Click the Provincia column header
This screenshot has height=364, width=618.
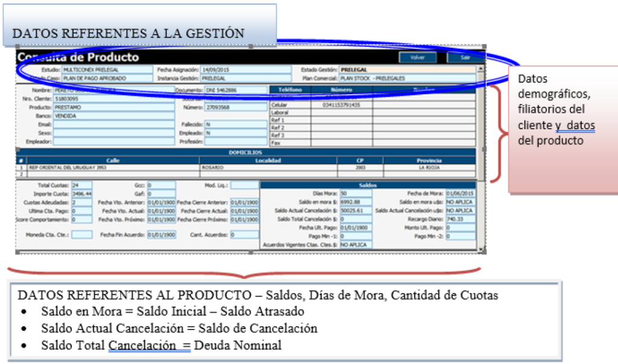coord(429,161)
